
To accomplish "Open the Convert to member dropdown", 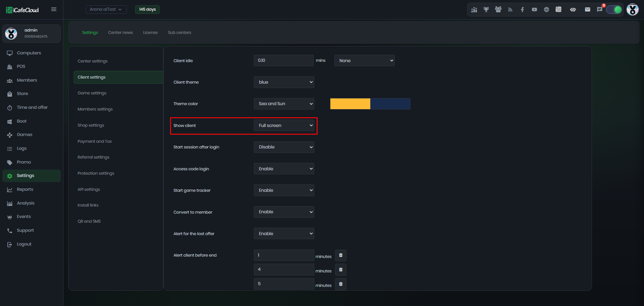I will [x=284, y=212].
